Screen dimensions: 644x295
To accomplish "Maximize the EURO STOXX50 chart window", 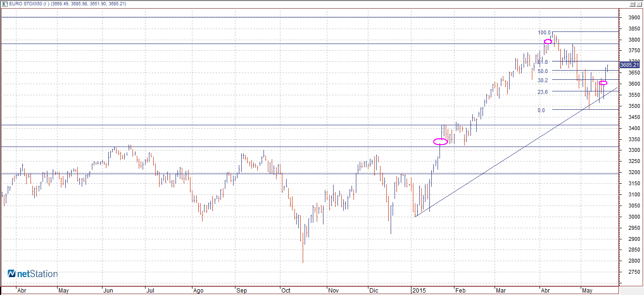I will pos(632,3).
